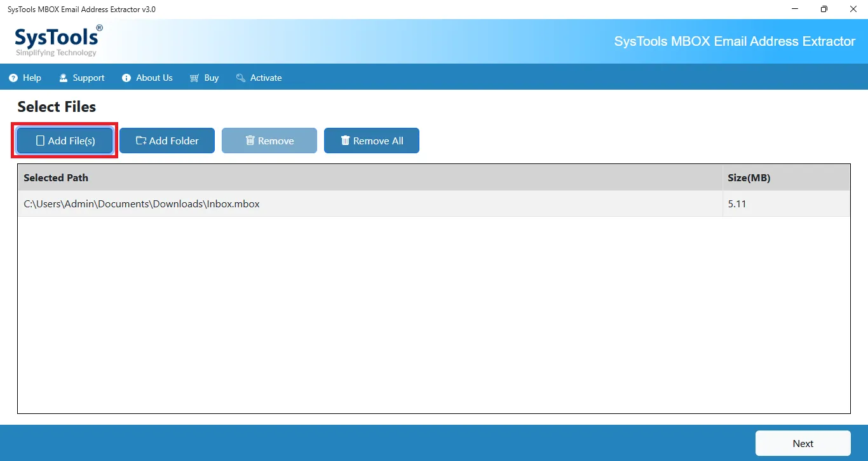
Task: Click the Buy shopping cart icon
Action: pyautogui.click(x=194, y=78)
